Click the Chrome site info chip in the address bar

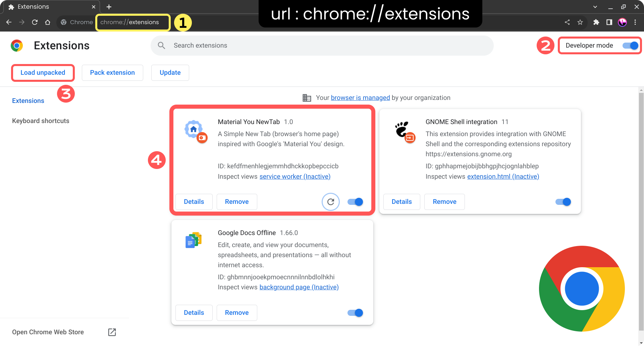[x=77, y=22]
